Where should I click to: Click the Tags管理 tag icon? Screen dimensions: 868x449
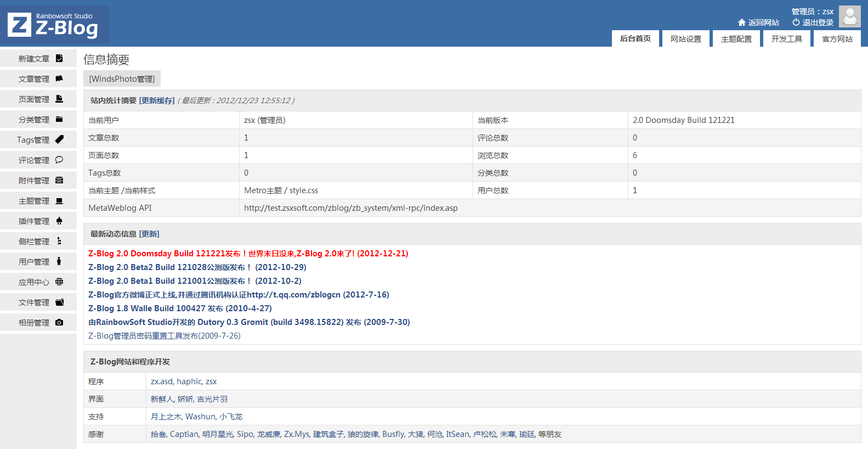click(x=59, y=139)
